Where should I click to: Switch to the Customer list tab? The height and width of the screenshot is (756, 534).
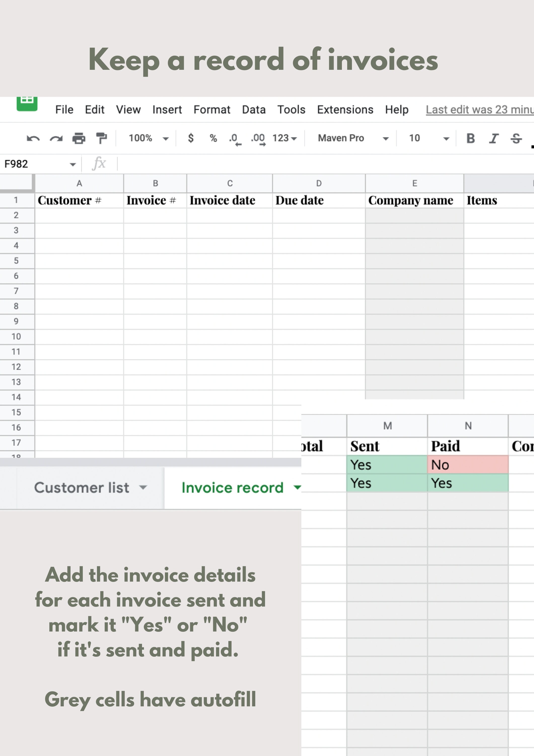(82, 488)
